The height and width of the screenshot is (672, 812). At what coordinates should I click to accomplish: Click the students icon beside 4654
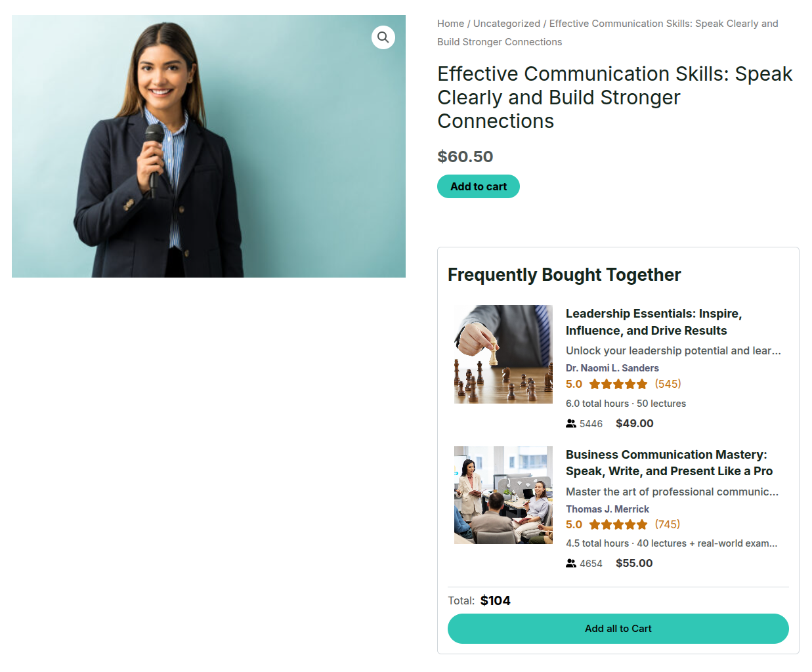click(571, 564)
